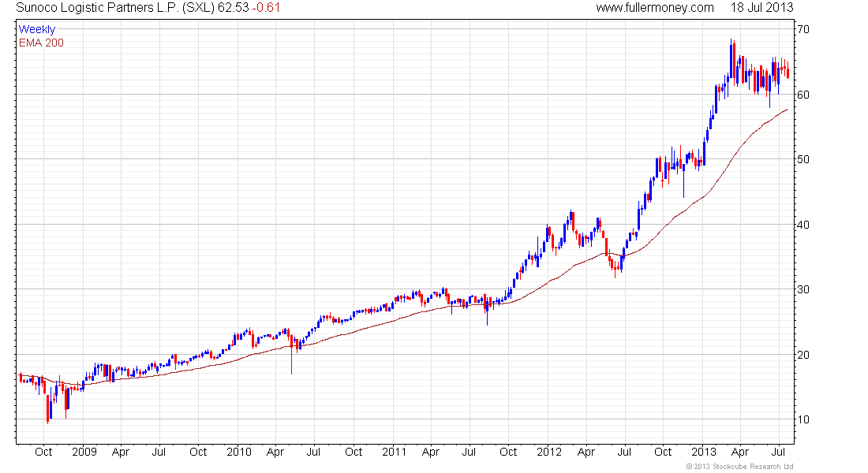Viewport: 868px width, 473px height.
Task: Select the 'Weekly' label
Action: [37, 29]
